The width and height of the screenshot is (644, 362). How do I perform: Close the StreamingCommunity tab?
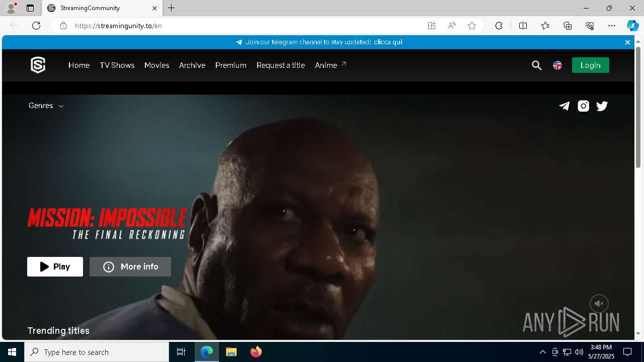pos(154,8)
